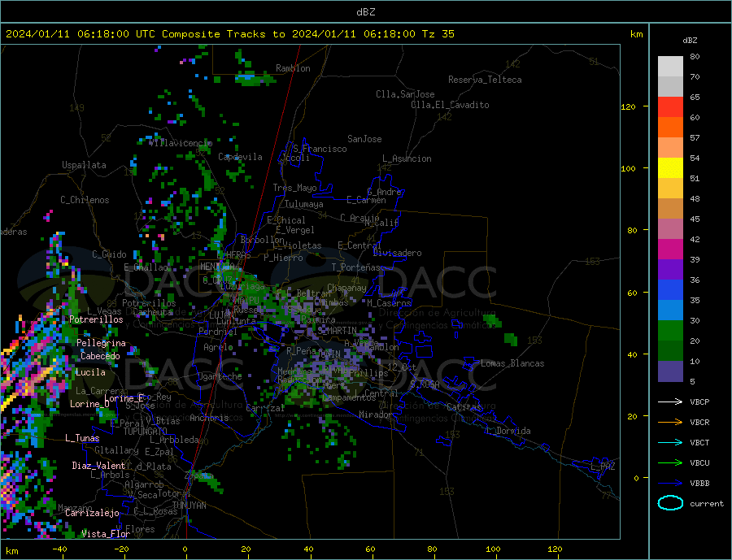Click the 'Tz 35' threshold text

pyautogui.click(x=438, y=34)
